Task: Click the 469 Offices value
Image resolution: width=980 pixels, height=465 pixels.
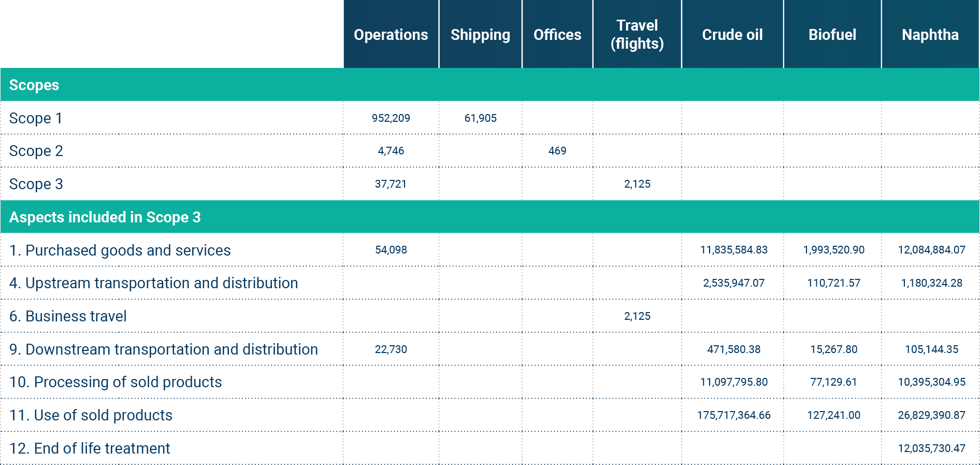Action: point(557,151)
